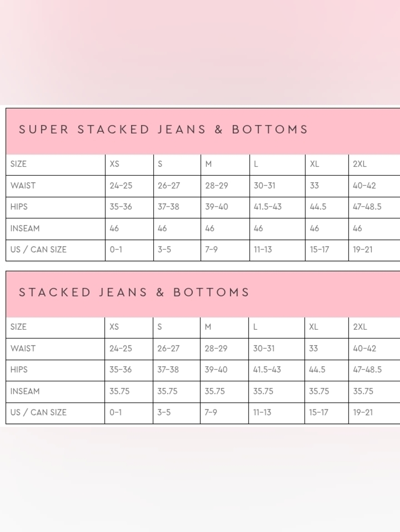Click waist 24-25 in Super Stacked table
This screenshot has width=400, height=532.
pyautogui.click(x=121, y=186)
